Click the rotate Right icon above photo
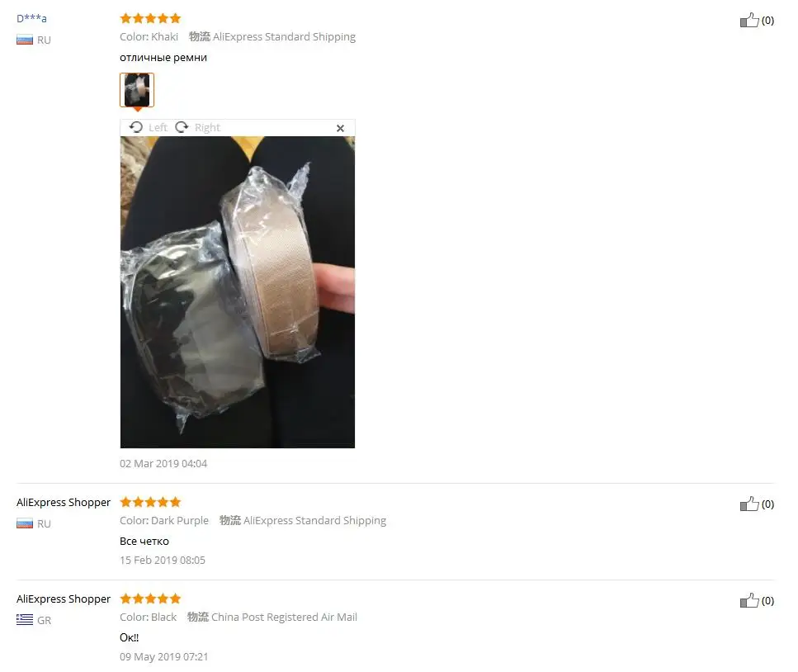 click(182, 127)
